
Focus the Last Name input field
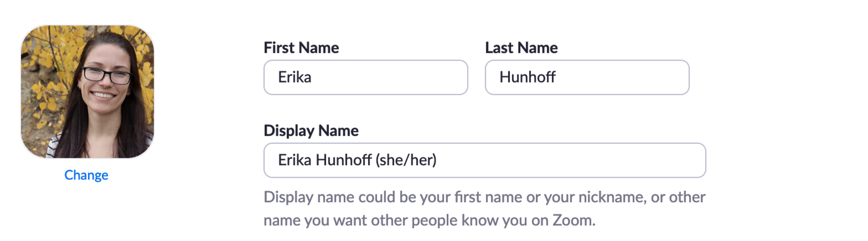587,78
